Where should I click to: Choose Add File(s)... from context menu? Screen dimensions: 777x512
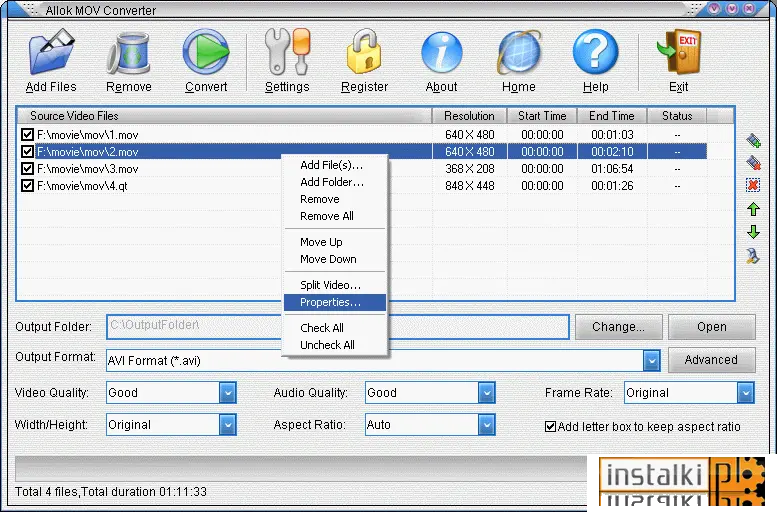(334, 165)
